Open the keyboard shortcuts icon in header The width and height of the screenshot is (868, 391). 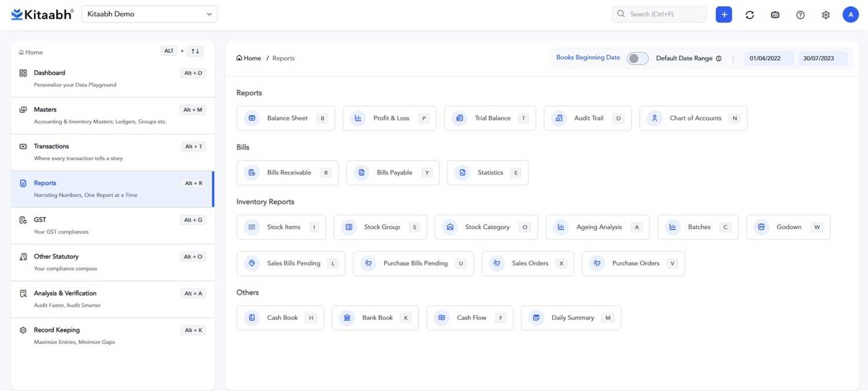[x=775, y=14]
